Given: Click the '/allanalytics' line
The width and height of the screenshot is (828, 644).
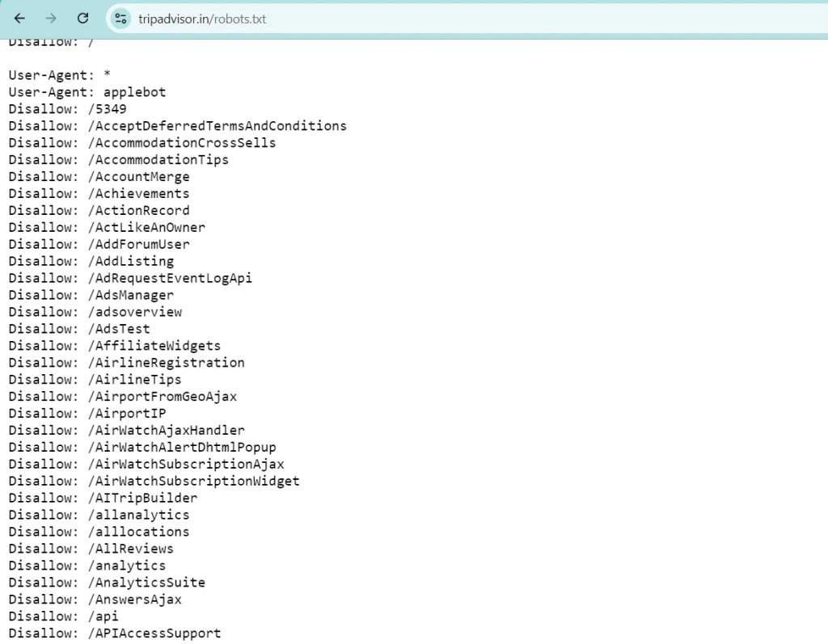Looking at the screenshot, I should [x=99, y=514].
